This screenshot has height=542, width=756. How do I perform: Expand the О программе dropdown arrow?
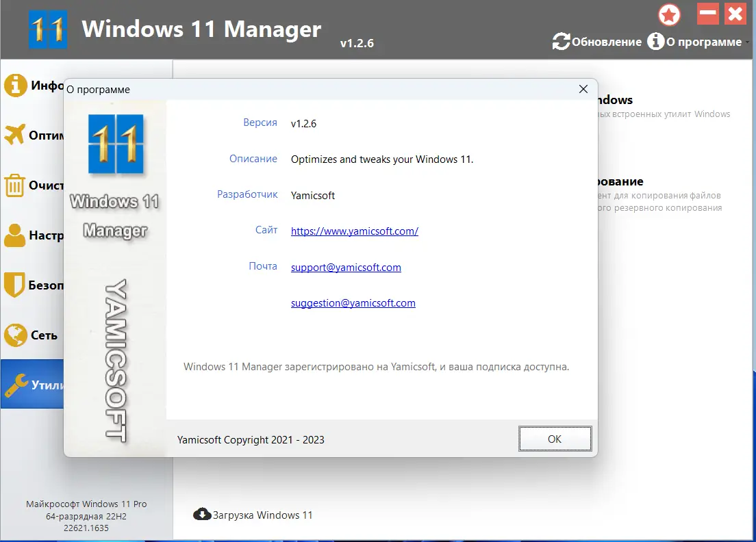pos(746,42)
